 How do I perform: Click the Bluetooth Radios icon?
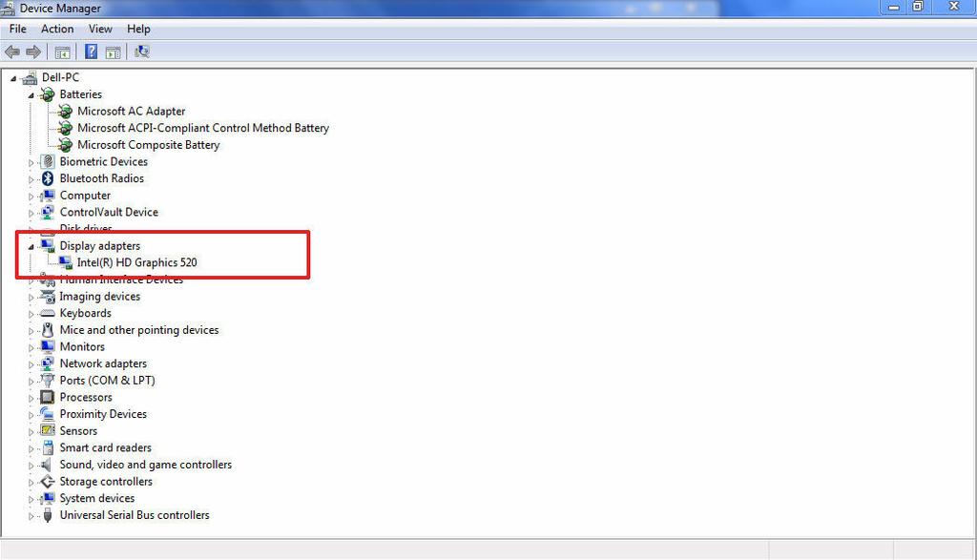48,178
